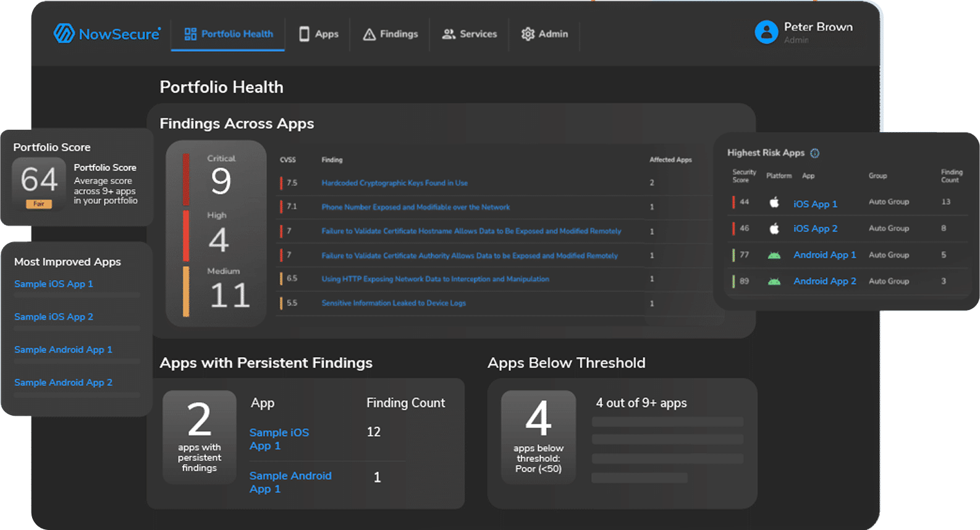Click the Affected Apps column header
980x530 pixels.
click(x=670, y=159)
